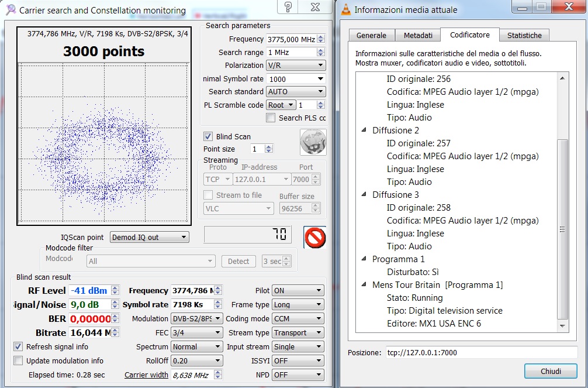
Task: Click the VLC cone icon in title bar
Action: pyautogui.click(x=346, y=9)
